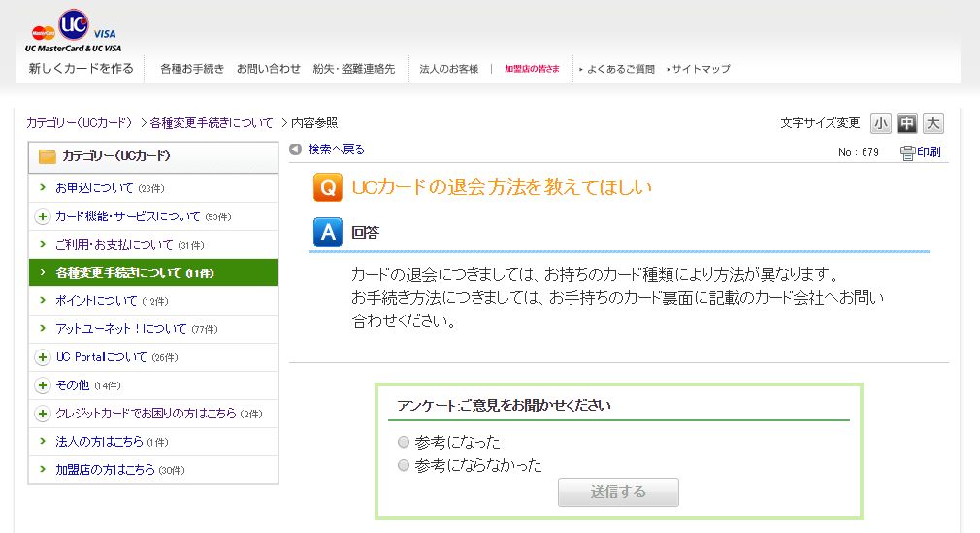Image resolution: width=980 pixels, height=533 pixels.
Task: Open サイトマップ link
Action: click(x=701, y=69)
